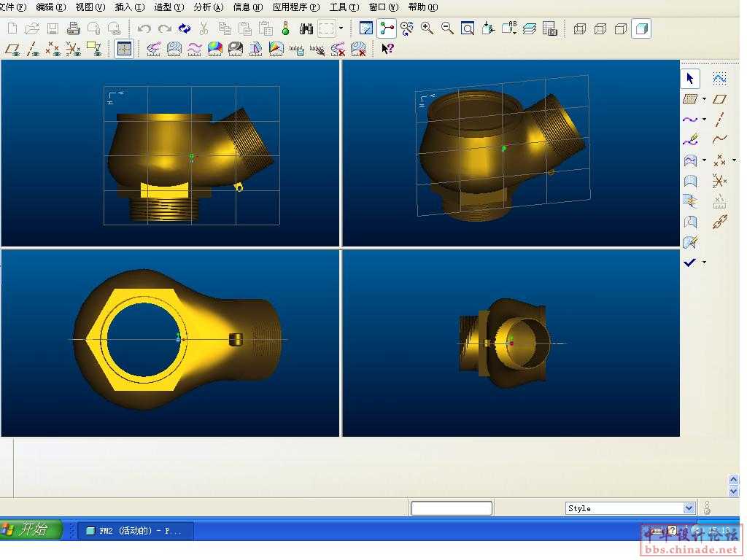Open the 分析(A) menu
This screenshot has width=747, height=560.
[x=208, y=7]
